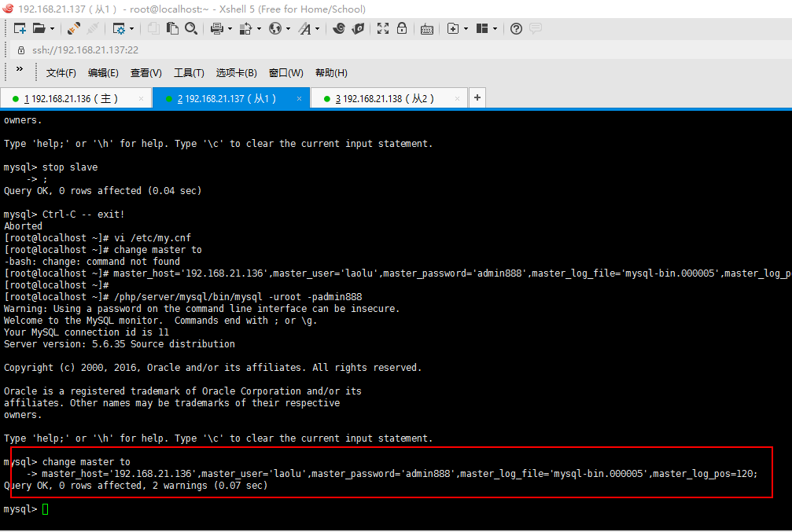Switch to tab 192.168.21.136 (主)
The image size is (792, 532).
tap(71, 99)
